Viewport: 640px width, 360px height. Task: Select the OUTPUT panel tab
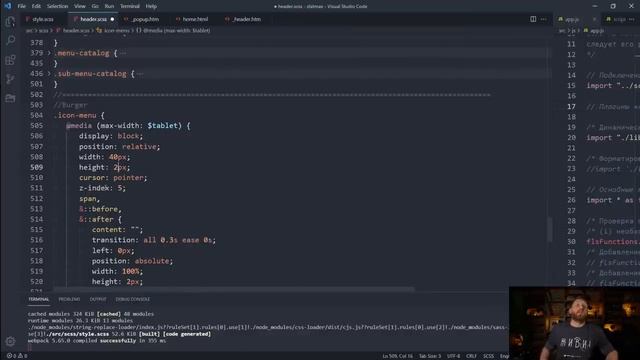pyautogui.click(x=98, y=299)
